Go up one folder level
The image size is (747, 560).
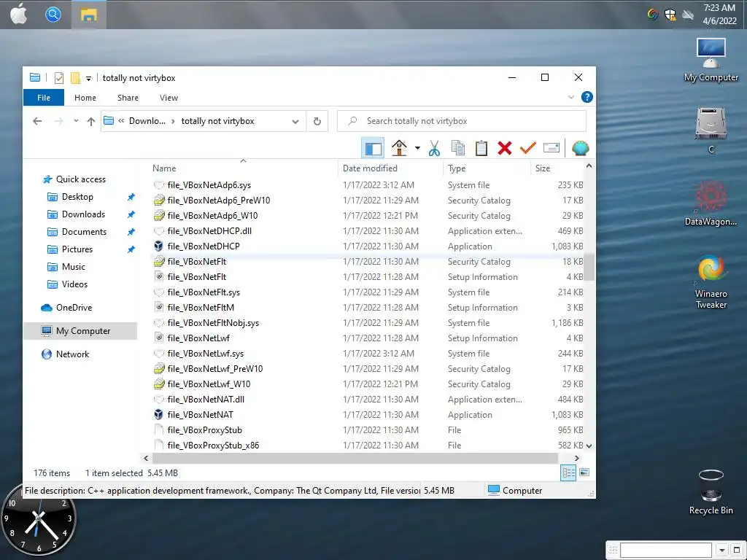(x=91, y=122)
